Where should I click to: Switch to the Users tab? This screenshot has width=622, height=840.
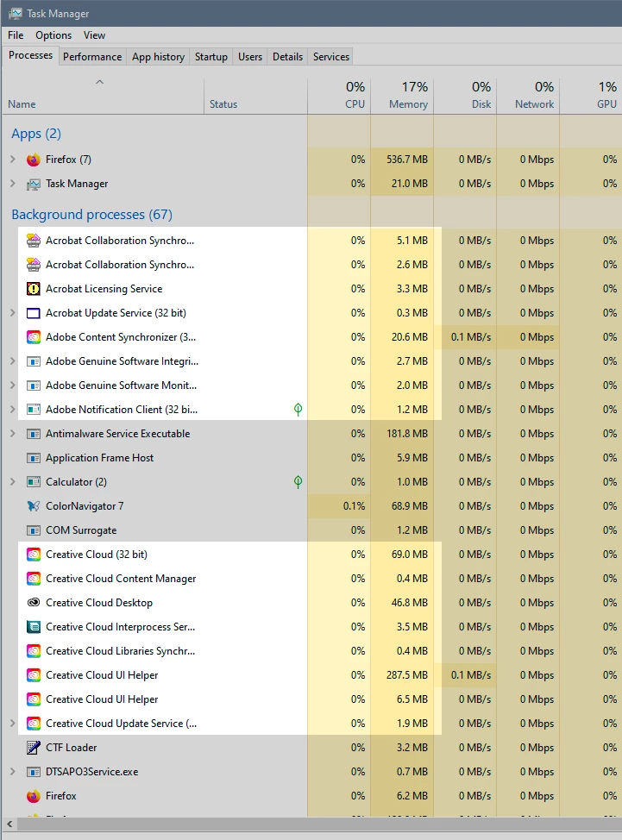coord(250,57)
